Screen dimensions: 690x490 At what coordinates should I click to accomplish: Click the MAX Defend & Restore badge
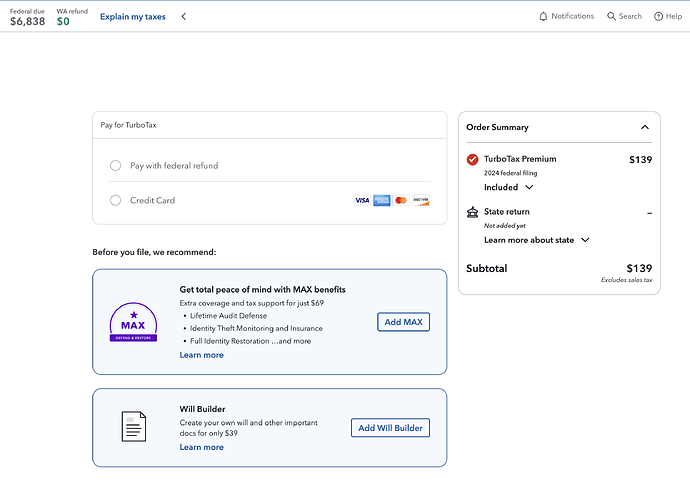pos(133,323)
